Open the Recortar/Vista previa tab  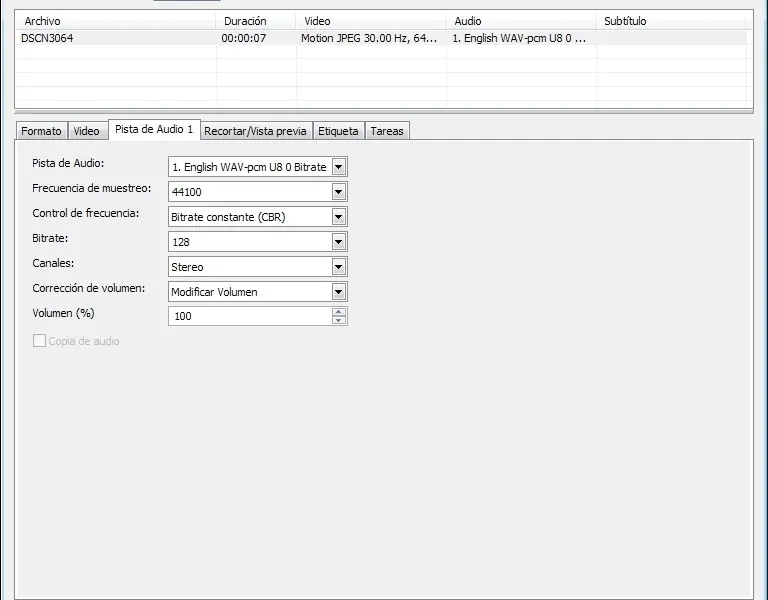click(255, 131)
